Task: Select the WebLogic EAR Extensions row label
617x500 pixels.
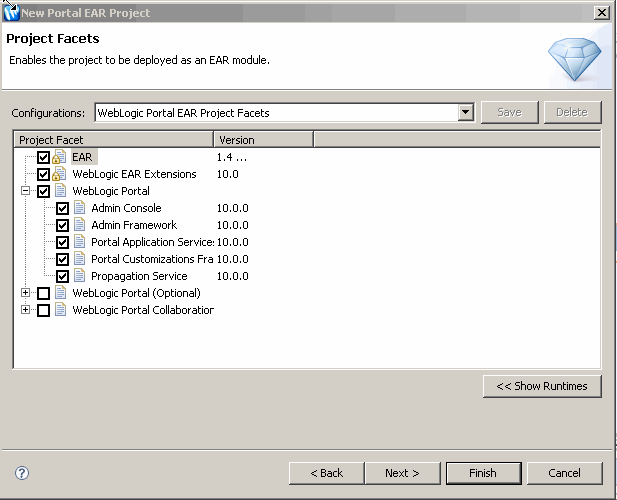Action: [134, 174]
